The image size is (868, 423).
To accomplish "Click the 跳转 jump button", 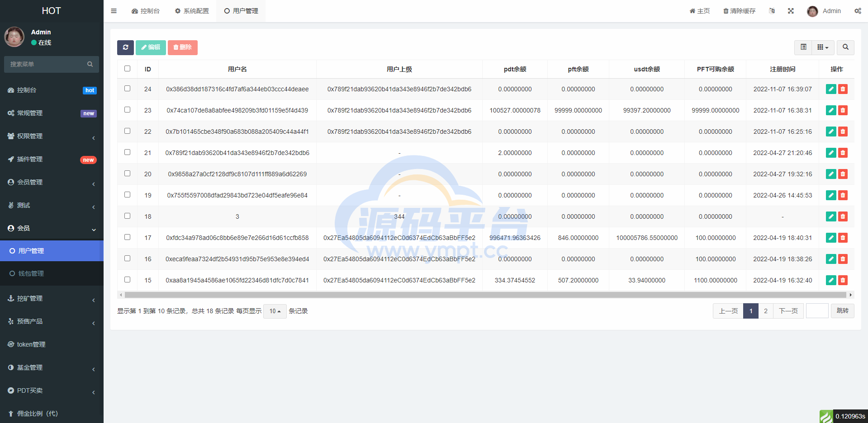I will pyautogui.click(x=843, y=311).
